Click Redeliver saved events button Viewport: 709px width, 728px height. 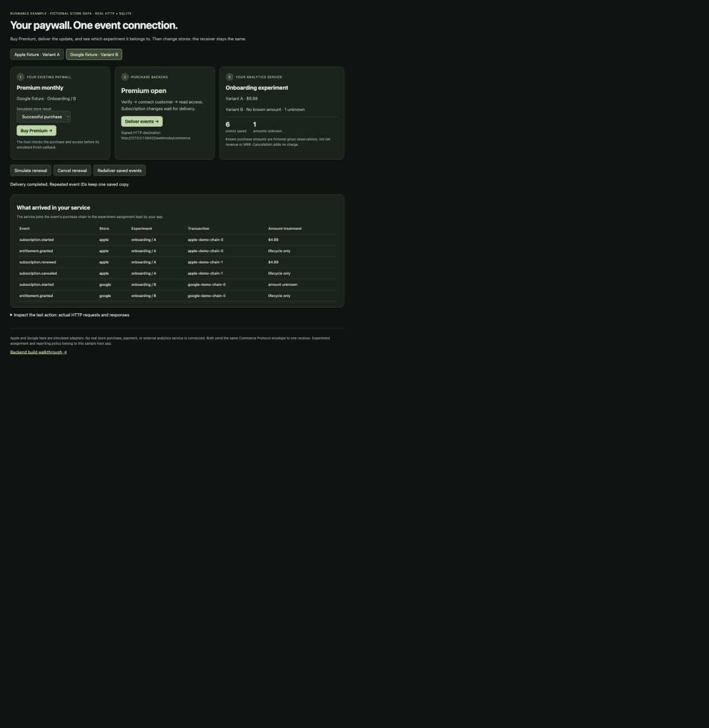pos(119,170)
